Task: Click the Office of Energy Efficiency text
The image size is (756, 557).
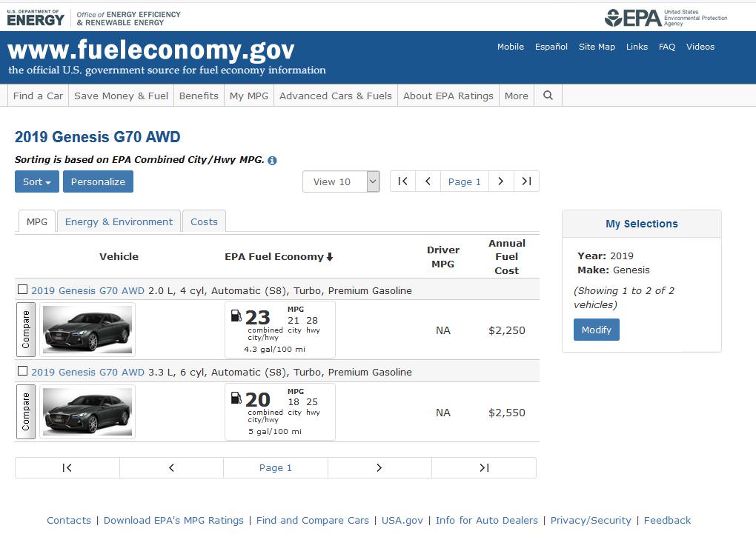Action: [x=129, y=19]
